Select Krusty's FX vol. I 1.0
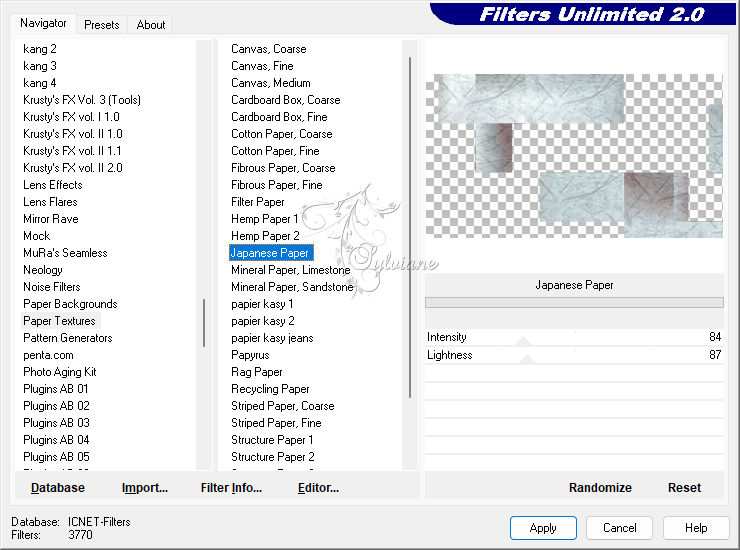 pyautogui.click(x=71, y=117)
